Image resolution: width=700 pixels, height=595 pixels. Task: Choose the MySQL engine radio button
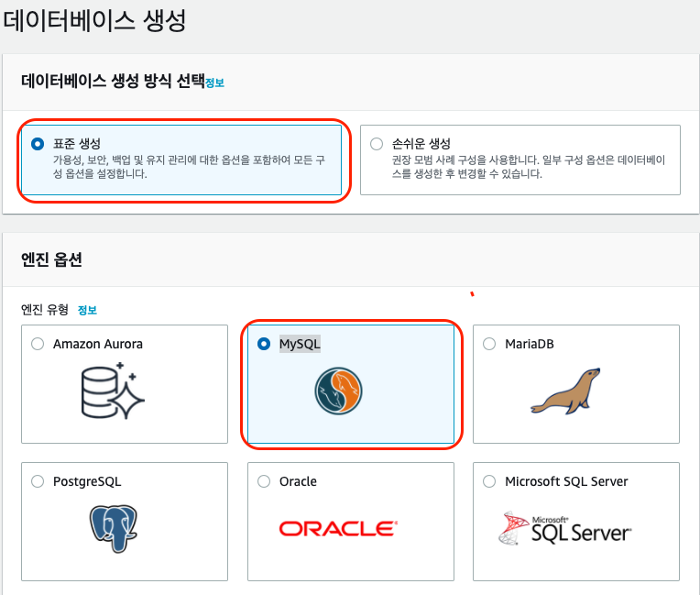[264, 344]
